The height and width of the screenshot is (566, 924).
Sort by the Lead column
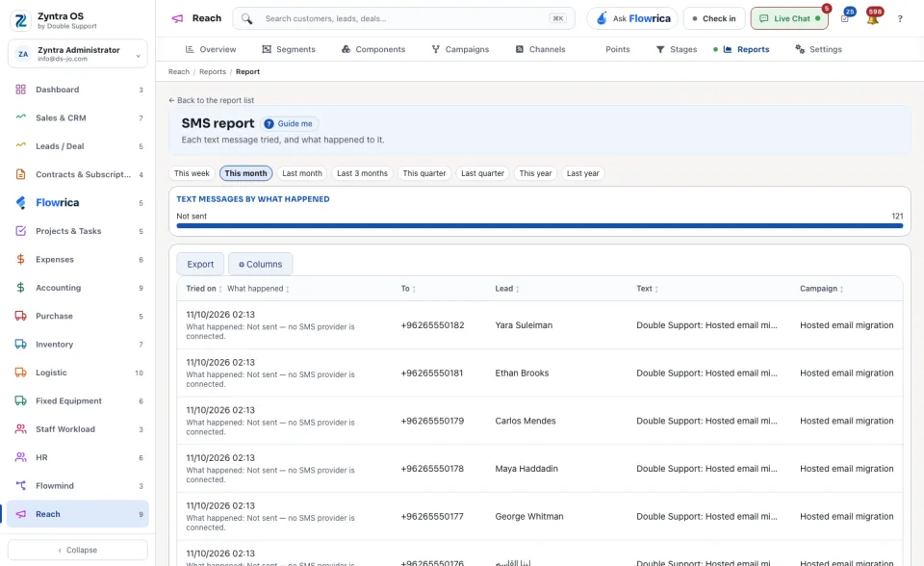click(x=507, y=289)
